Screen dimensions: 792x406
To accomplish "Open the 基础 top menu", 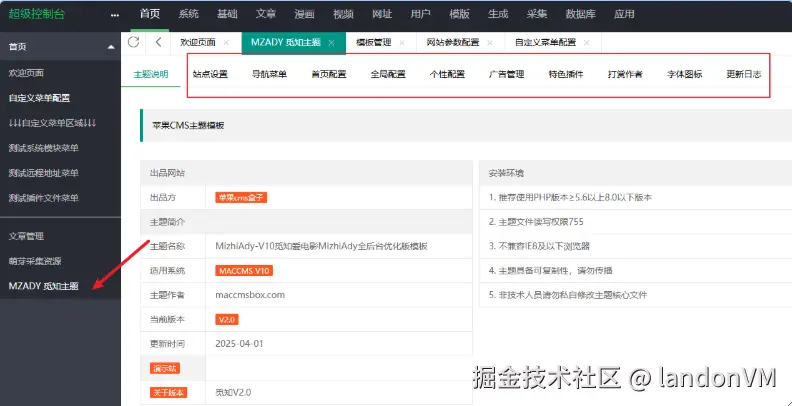I will 227,14.
